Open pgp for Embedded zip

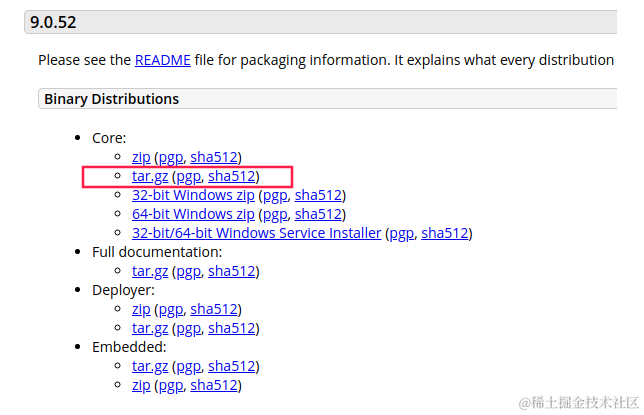171,386
